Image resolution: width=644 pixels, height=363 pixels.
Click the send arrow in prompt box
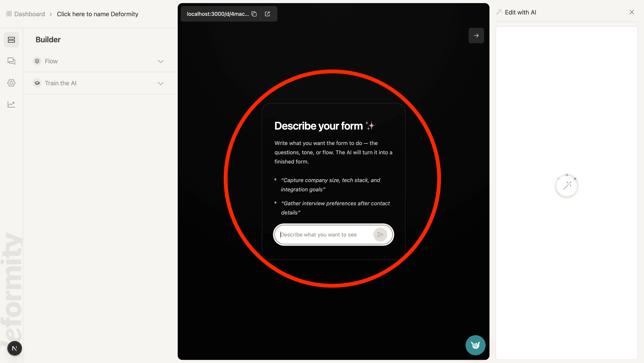(x=380, y=235)
